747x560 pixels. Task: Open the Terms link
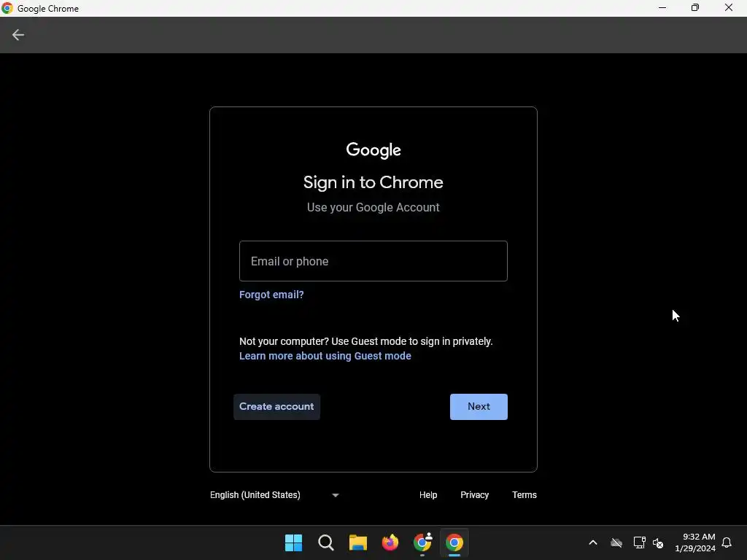(x=524, y=495)
